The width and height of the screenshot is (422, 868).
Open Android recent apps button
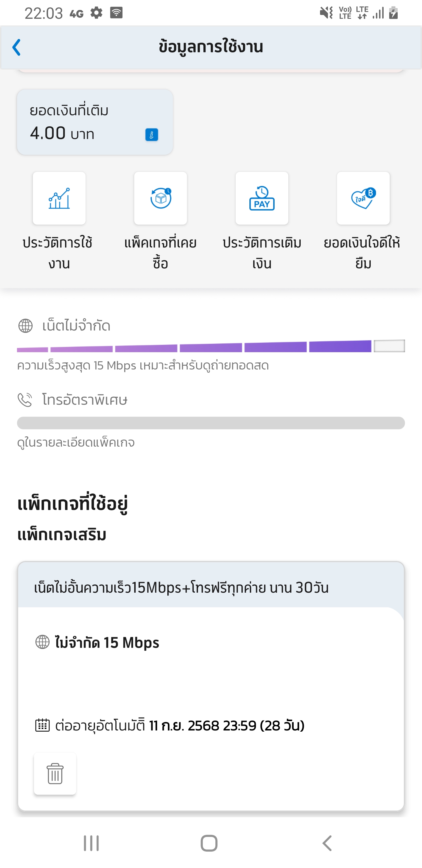click(x=91, y=843)
